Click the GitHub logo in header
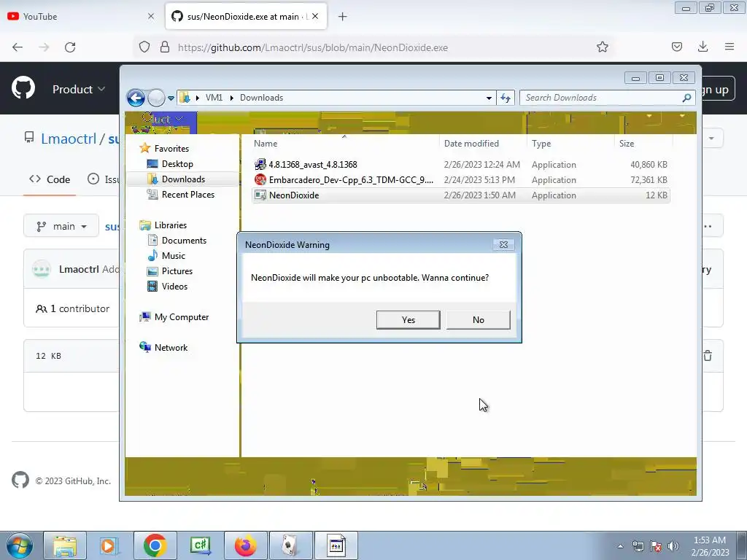The height and width of the screenshot is (560, 747). [23, 88]
